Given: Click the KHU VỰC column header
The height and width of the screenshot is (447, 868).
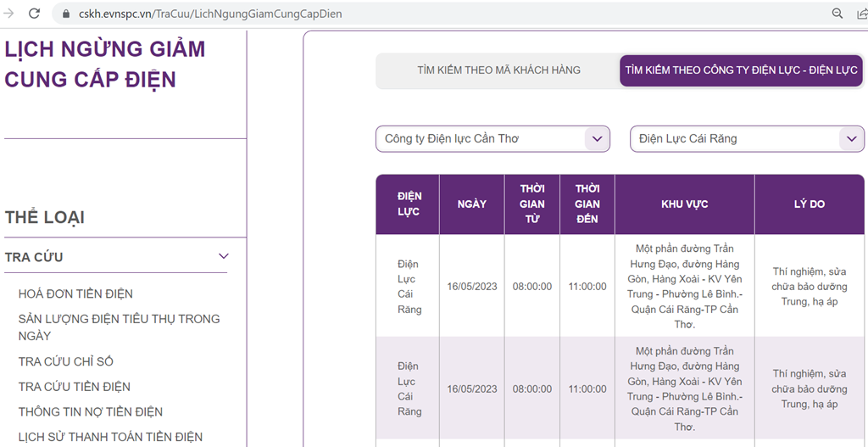Looking at the screenshot, I should point(684,204).
